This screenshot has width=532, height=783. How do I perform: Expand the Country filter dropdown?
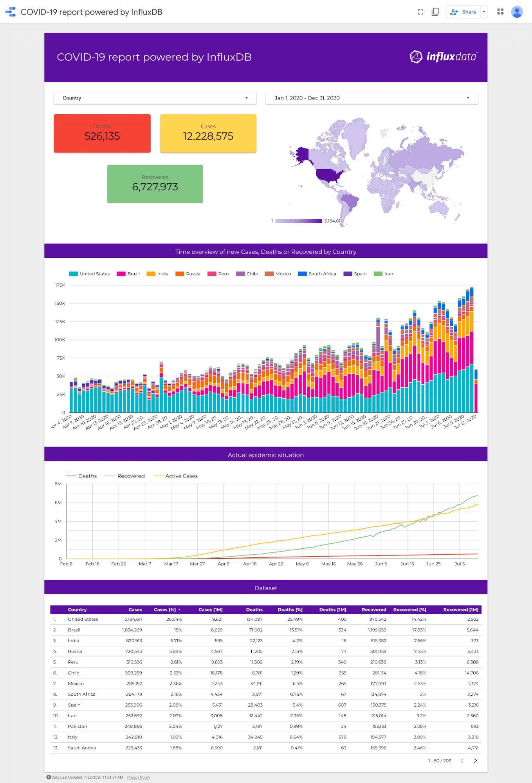(x=155, y=98)
